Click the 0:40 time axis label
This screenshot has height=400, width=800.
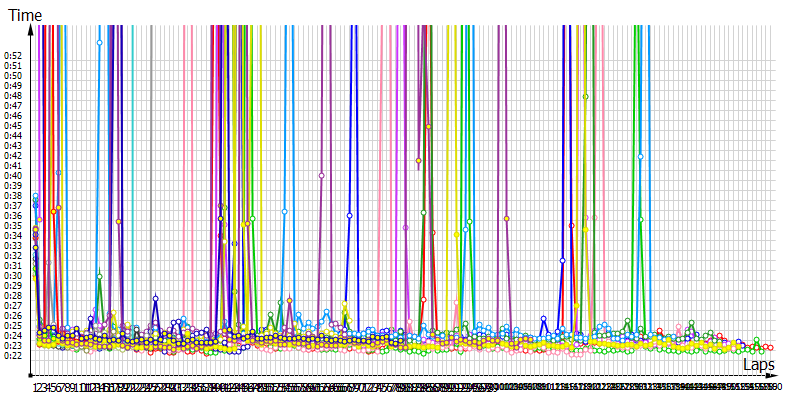[x=13, y=176]
